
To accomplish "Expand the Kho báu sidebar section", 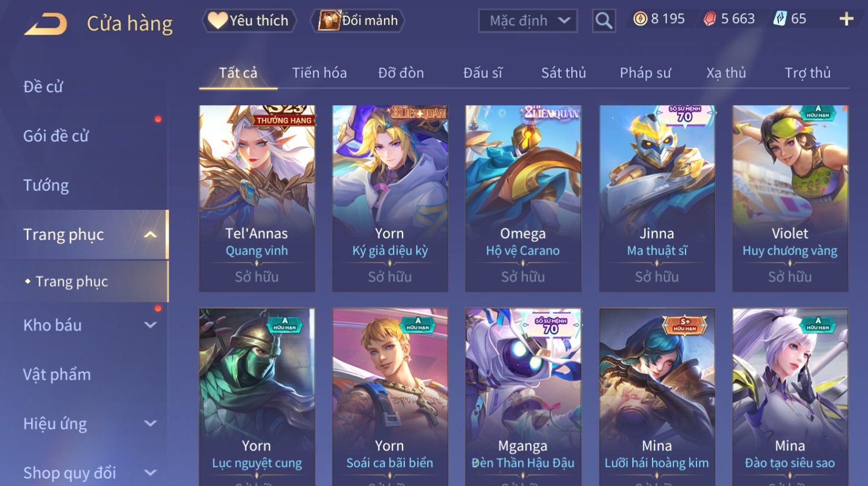I will pyautogui.click(x=150, y=325).
